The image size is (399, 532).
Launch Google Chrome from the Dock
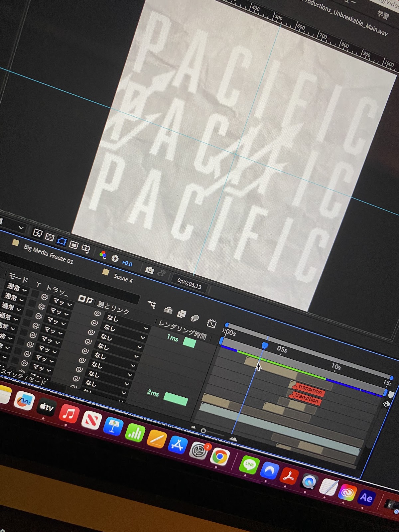220,457
